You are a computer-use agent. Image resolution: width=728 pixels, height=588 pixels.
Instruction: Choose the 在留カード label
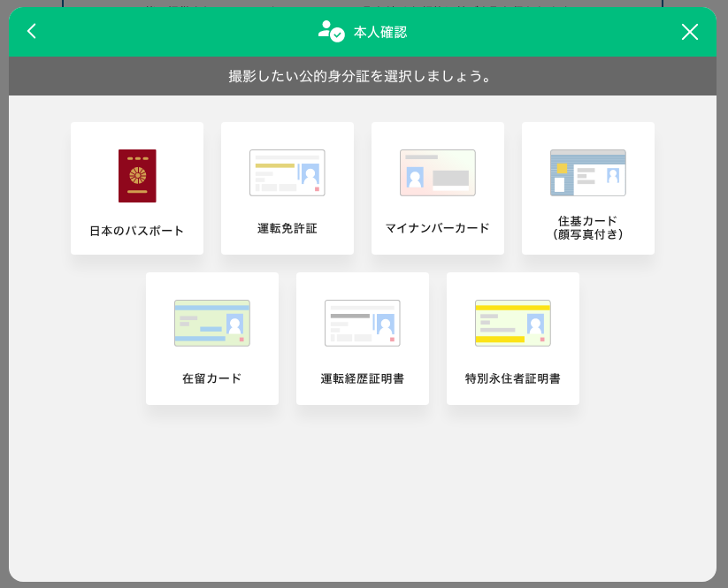click(211, 378)
